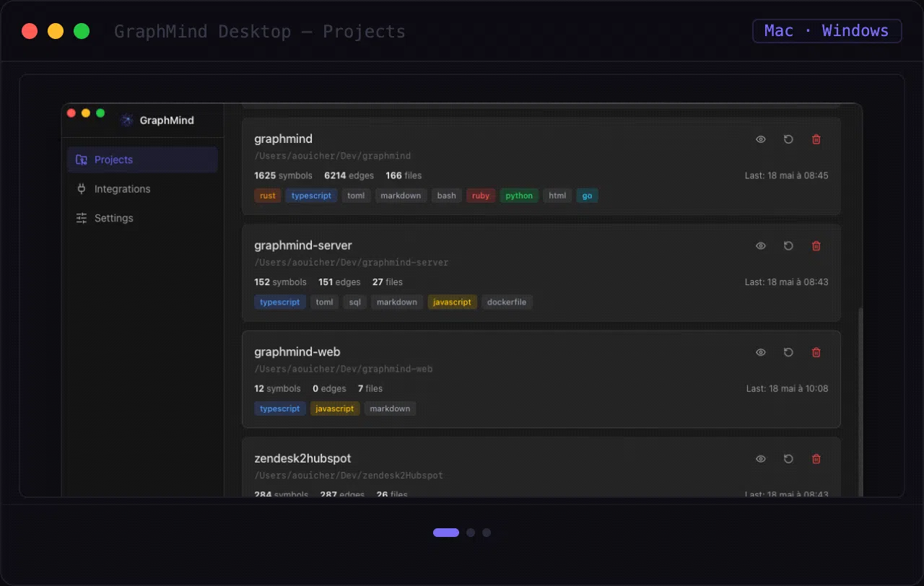
Task: Click javascript tag in graphmind-web card
Action: pos(335,408)
